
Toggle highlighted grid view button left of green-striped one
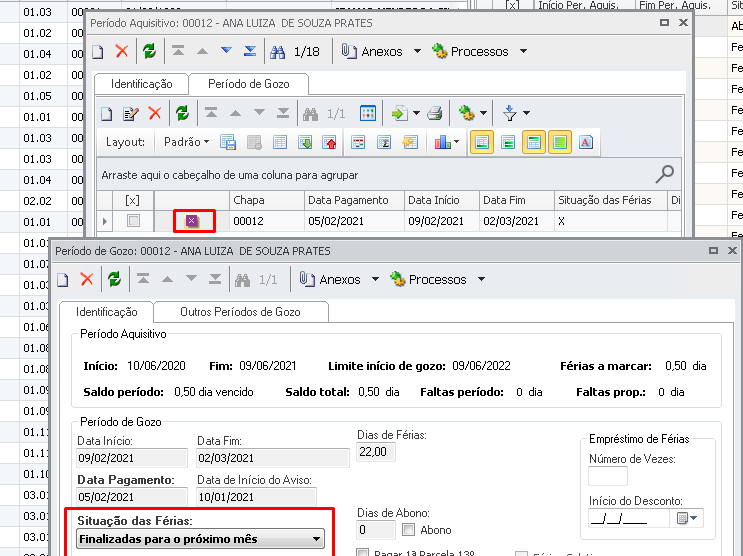pos(534,142)
